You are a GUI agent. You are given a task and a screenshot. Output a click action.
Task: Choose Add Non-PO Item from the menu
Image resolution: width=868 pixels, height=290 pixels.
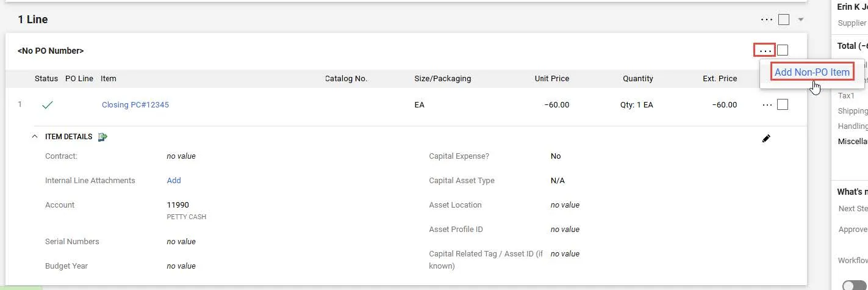click(x=812, y=72)
